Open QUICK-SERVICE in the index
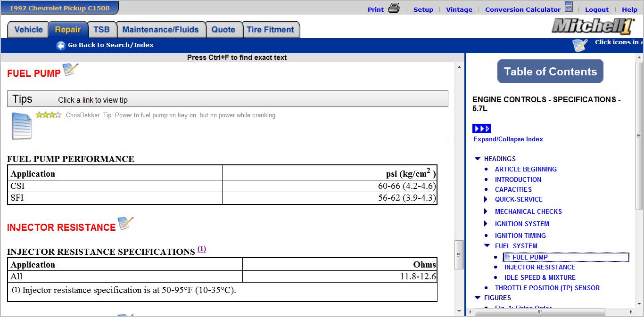Image resolution: width=644 pixels, height=317 pixels. (519, 199)
